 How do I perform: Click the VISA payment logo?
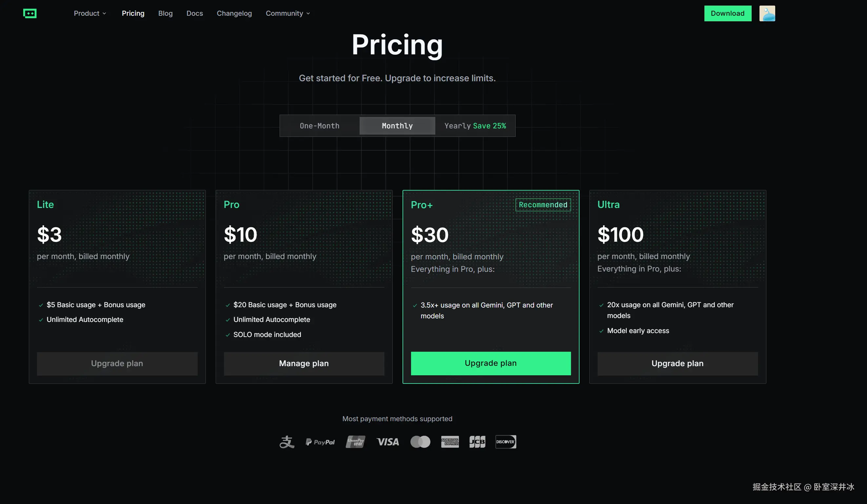388,442
